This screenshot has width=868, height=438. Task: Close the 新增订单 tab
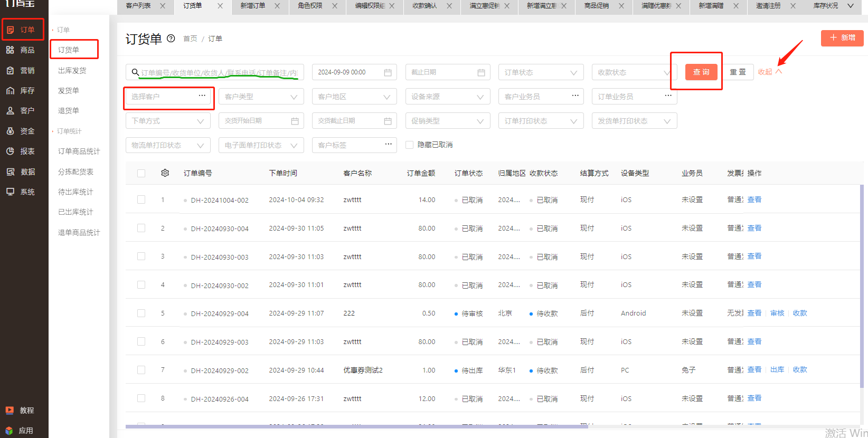click(277, 6)
